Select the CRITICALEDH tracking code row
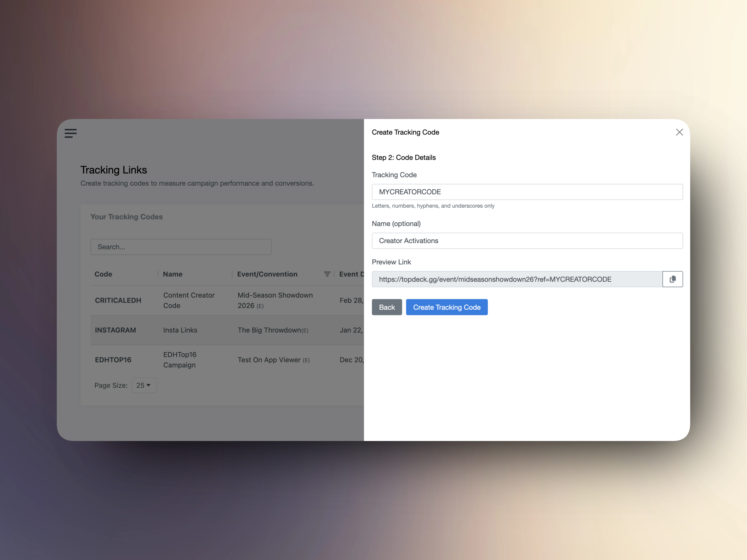Viewport: 747px width, 560px height. 118,300
